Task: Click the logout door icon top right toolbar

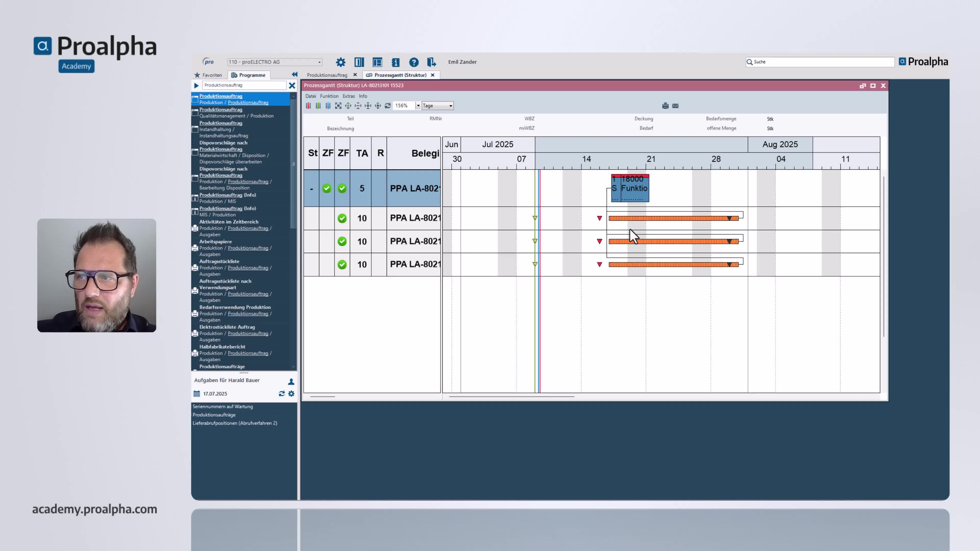Action: [x=431, y=62]
